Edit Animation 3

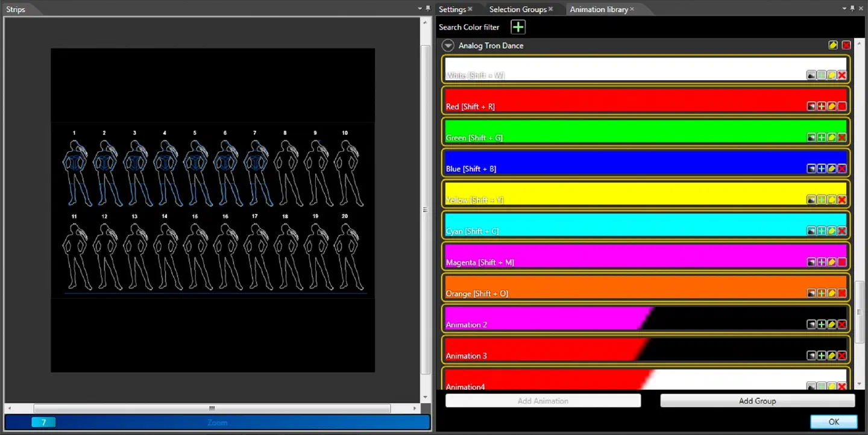[x=832, y=355]
